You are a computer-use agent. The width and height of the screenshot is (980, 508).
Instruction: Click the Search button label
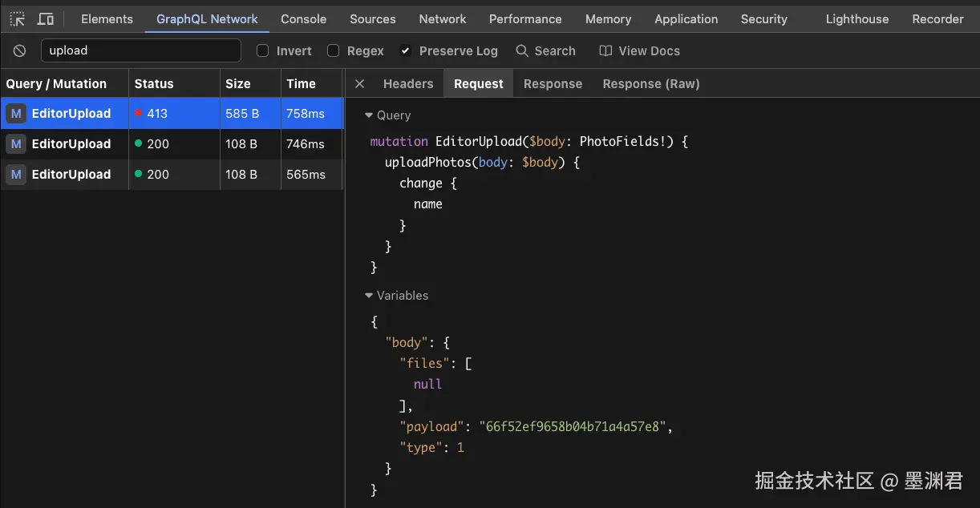555,50
